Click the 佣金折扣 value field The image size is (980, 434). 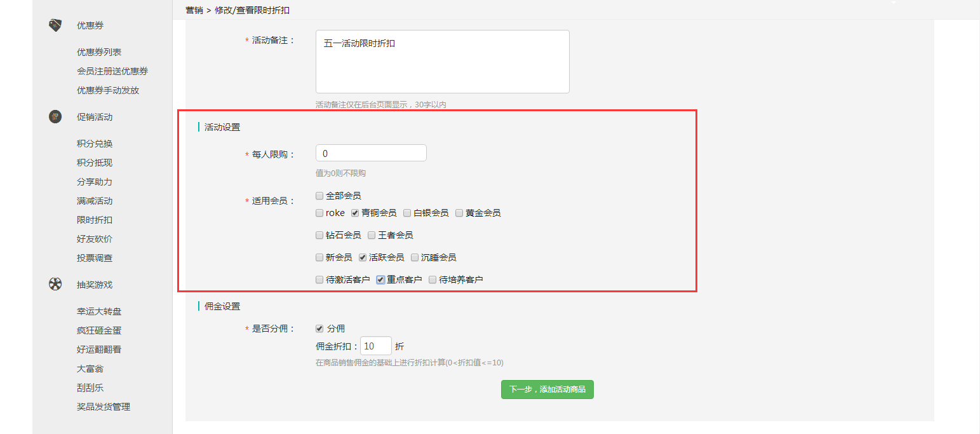point(375,346)
